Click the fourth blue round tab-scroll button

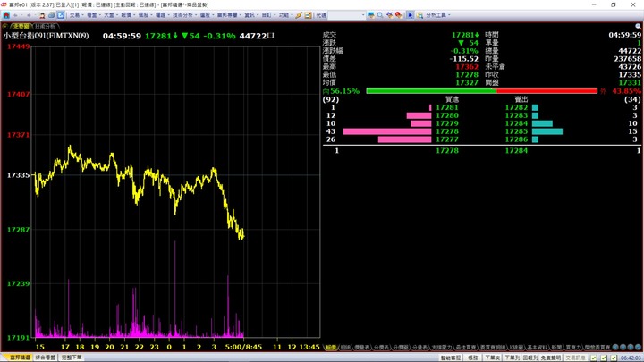click(639, 347)
